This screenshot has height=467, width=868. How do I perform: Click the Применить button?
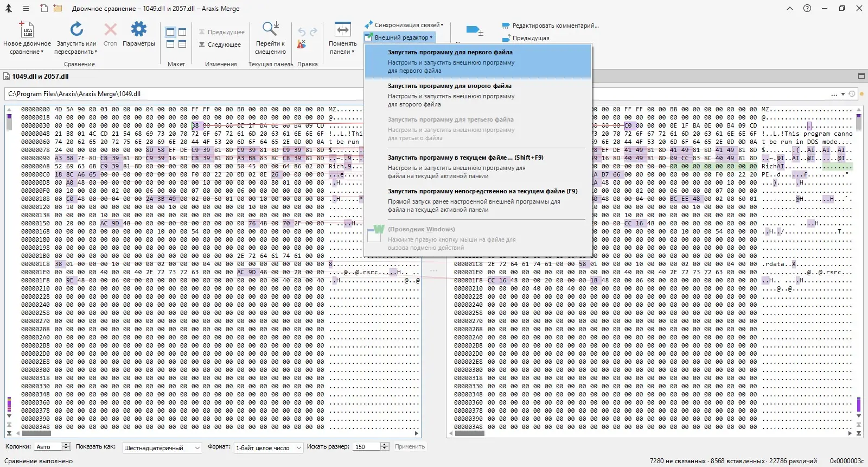click(410, 447)
